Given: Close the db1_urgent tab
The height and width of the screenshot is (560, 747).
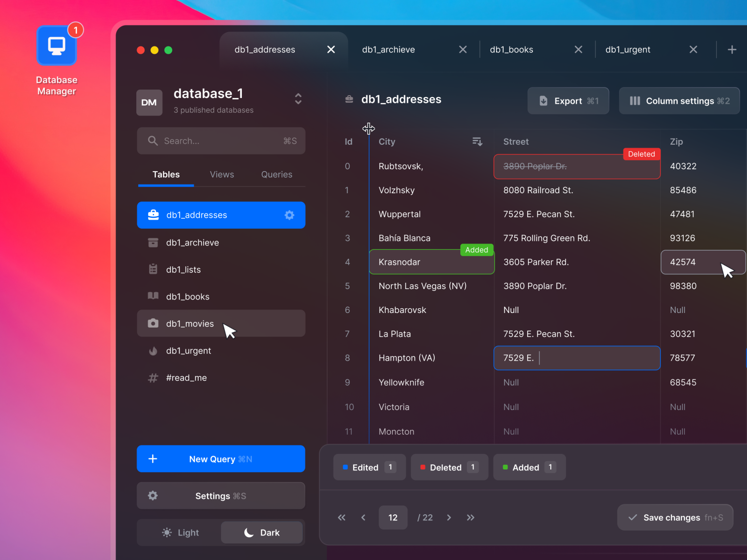Looking at the screenshot, I should (x=693, y=49).
